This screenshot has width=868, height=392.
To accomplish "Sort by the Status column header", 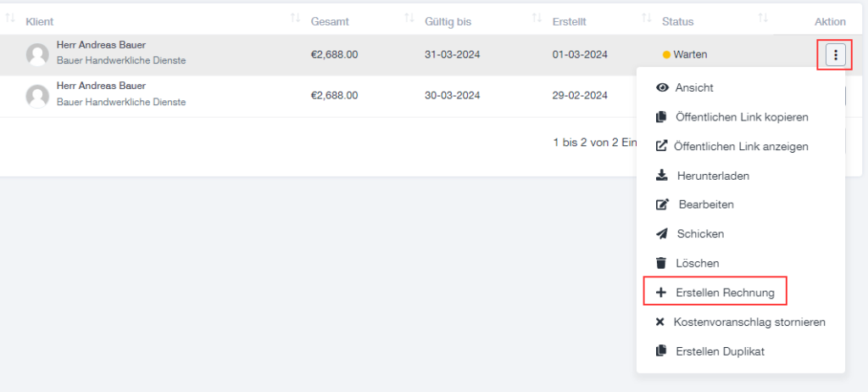I will tap(677, 21).
